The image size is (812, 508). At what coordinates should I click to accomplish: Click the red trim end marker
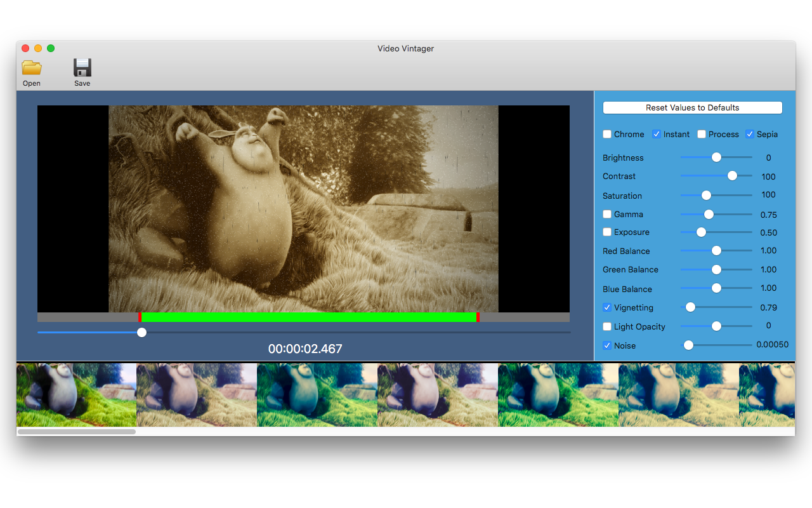(478, 317)
